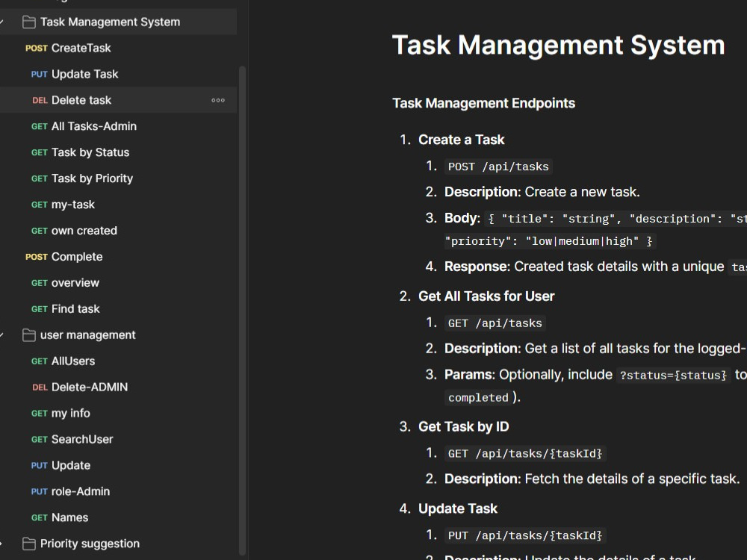
Task: Select the user management folder label
Action: click(x=87, y=335)
